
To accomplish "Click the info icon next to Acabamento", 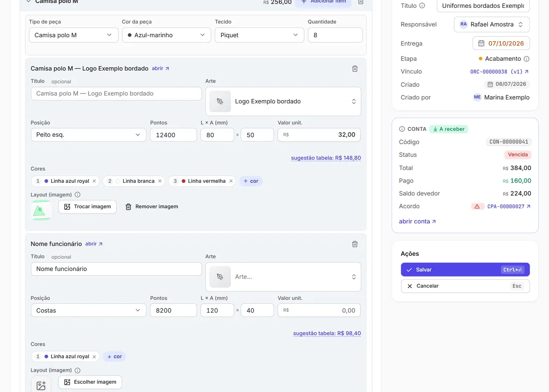I will coord(526,59).
